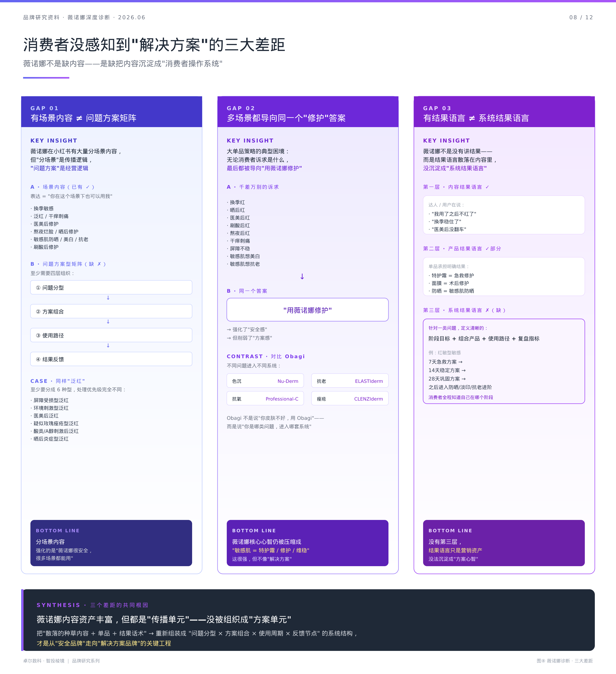Click the arrow between 使用路径 and 结果反馈

click(x=108, y=345)
